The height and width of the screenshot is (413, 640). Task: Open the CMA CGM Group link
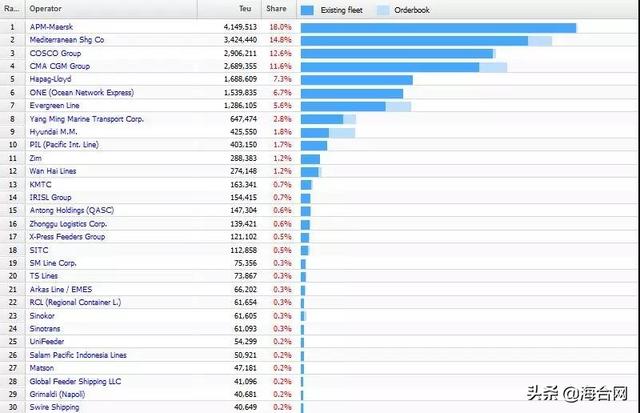coord(60,66)
